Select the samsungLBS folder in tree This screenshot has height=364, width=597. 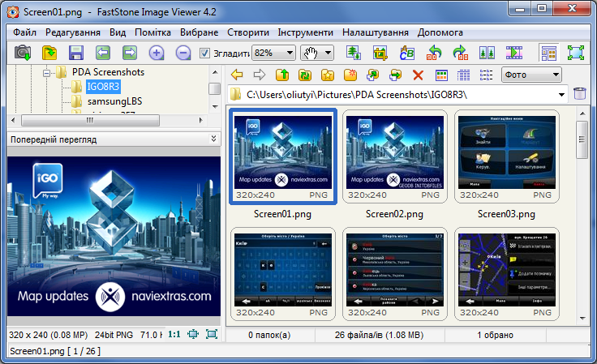(114, 101)
